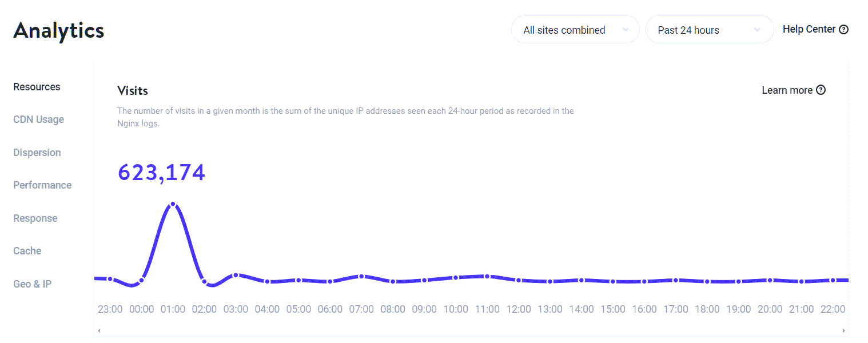Open the Performance analytics view
Screen dimensions: 868x343
pos(42,185)
